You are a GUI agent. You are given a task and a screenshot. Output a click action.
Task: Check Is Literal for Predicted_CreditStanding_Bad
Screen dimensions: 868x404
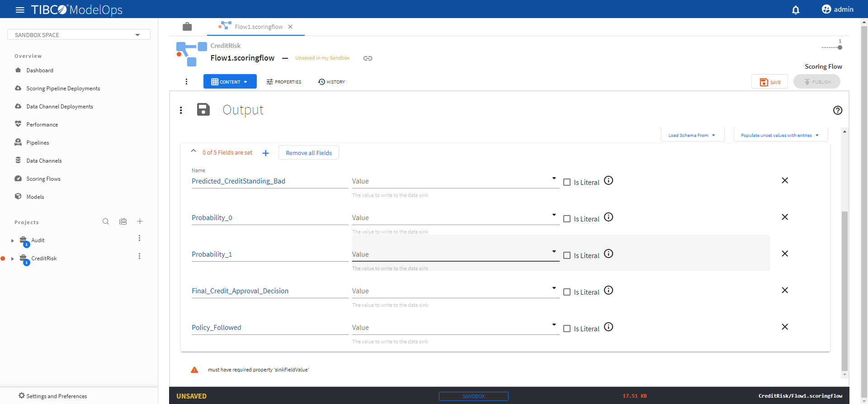click(567, 182)
